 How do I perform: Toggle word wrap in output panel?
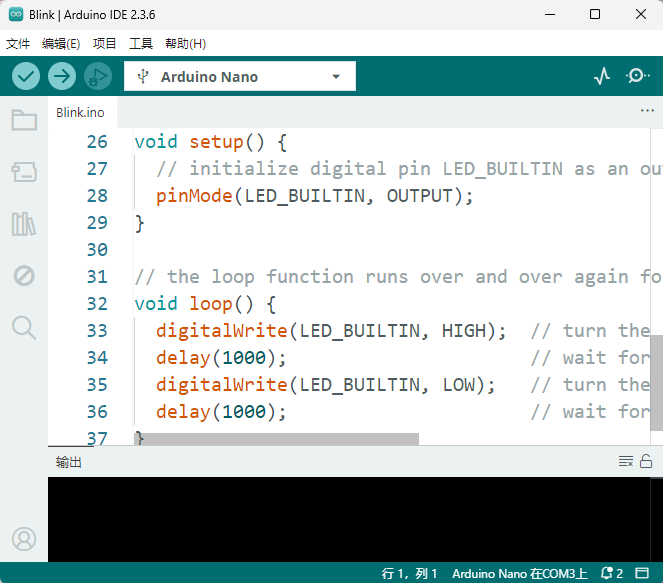click(x=626, y=461)
